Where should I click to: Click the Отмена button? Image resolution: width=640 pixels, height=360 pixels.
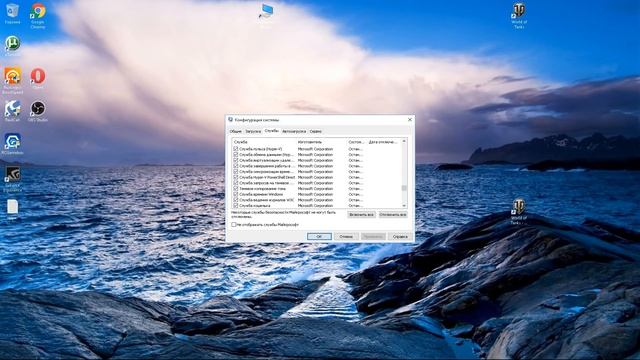pos(346,236)
